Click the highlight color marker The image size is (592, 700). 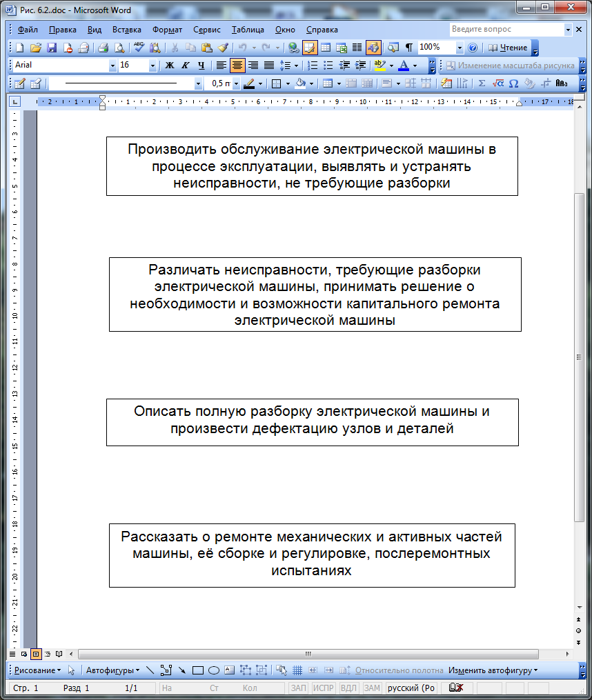pyautogui.click(x=379, y=66)
